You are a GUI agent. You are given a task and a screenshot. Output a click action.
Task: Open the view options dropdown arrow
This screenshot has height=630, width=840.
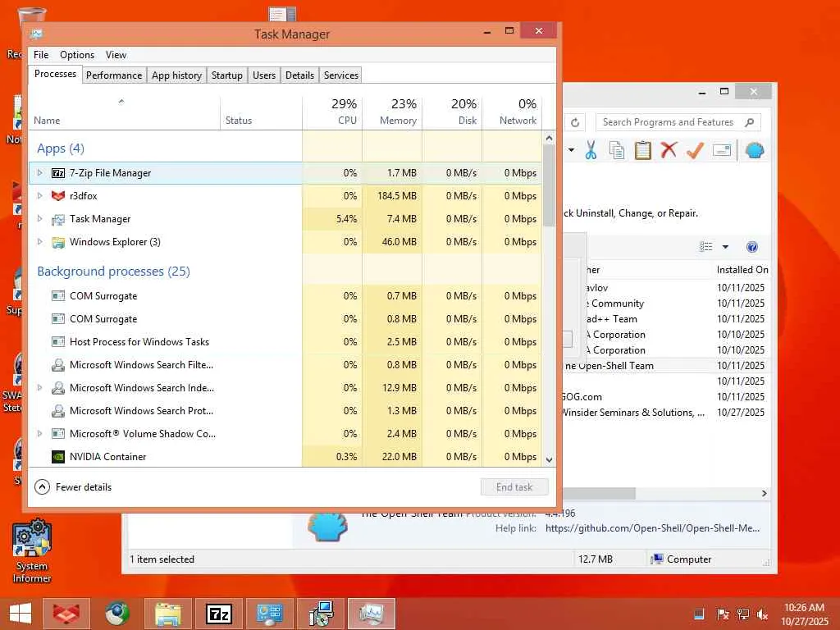pyautogui.click(x=725, y=247)
